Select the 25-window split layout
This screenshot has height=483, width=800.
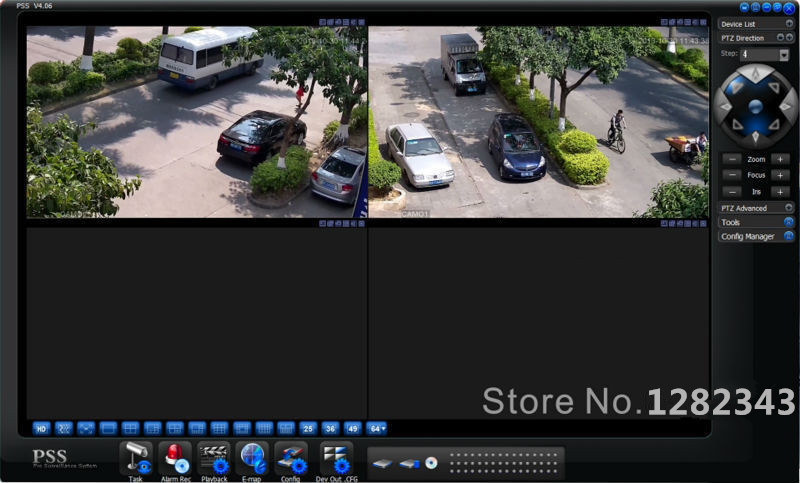click(308, 428)
